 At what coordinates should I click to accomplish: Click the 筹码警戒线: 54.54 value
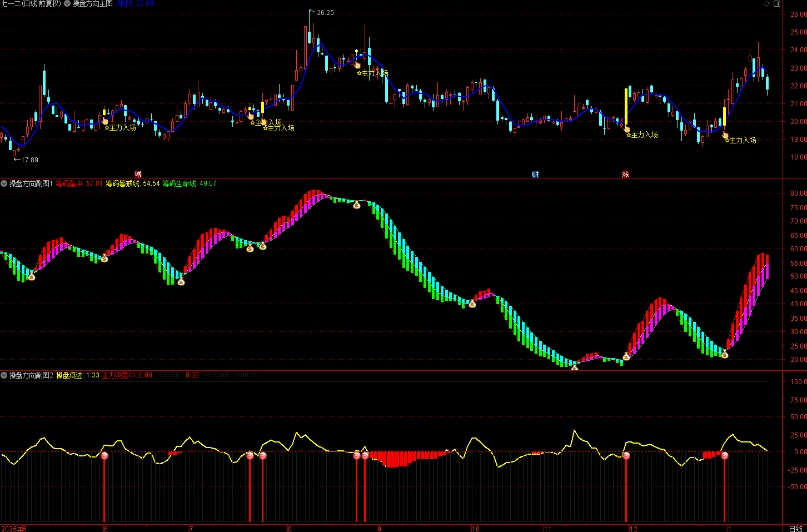[x=133, y=183]
